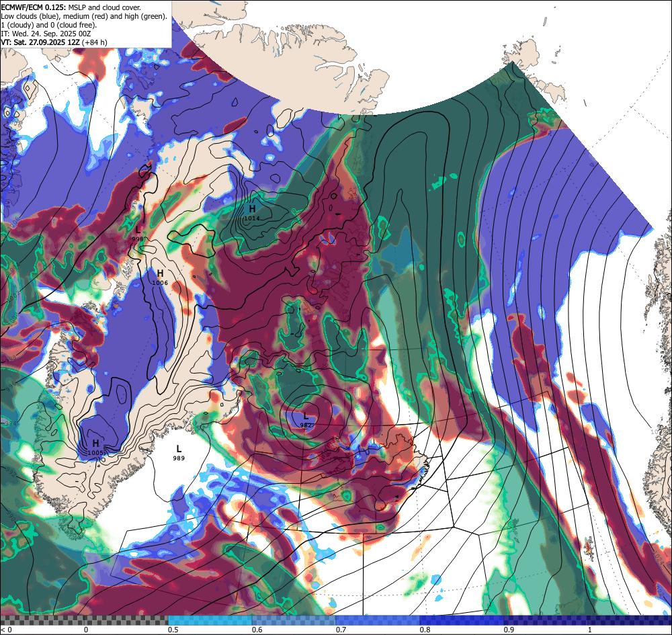Click the '0.8' colorbar label

[x=425, y=630]
